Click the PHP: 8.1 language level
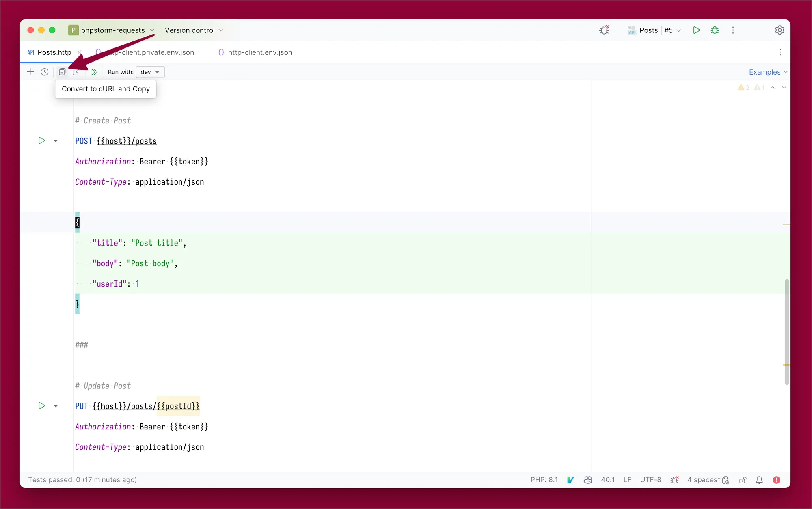The height and width of the screenshot is (509, 812). coord(544,480)
